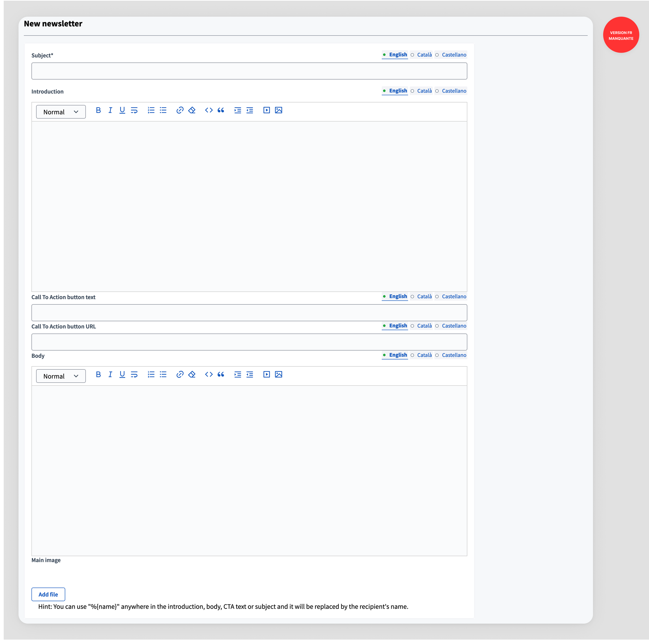Toggle bold in Body toolbar
649x644 pixels.
pyautogui.click(x=98, y=374)
